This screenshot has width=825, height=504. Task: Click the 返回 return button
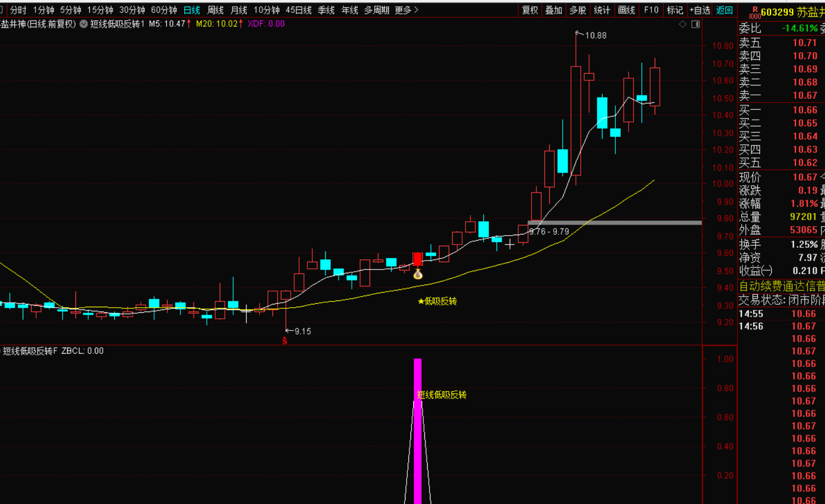(x=724, y=10)
